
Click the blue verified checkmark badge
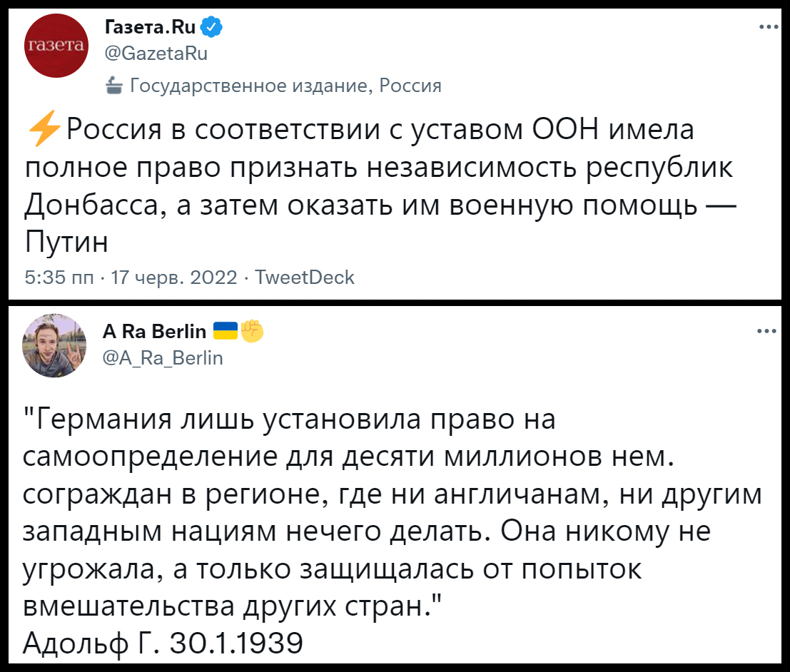tap(213, 28)
